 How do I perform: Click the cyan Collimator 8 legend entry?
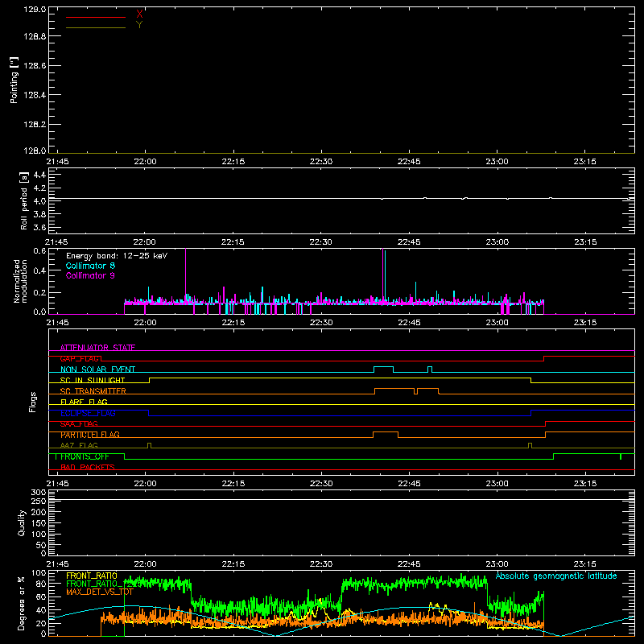[90, 266]
